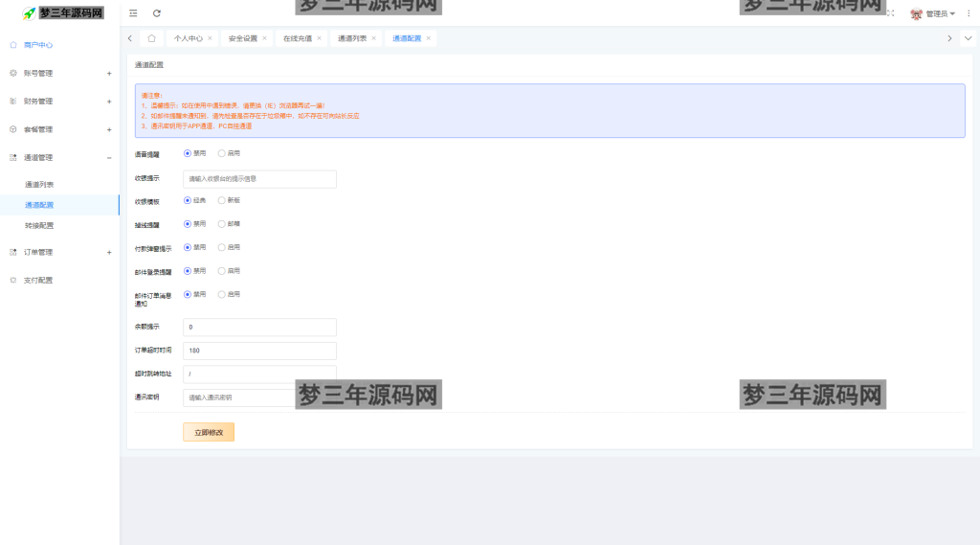Viewport: 980px width, 545px height.
Task: Collapse 通道管理 with its minus sign
Action: pos(109,158)
